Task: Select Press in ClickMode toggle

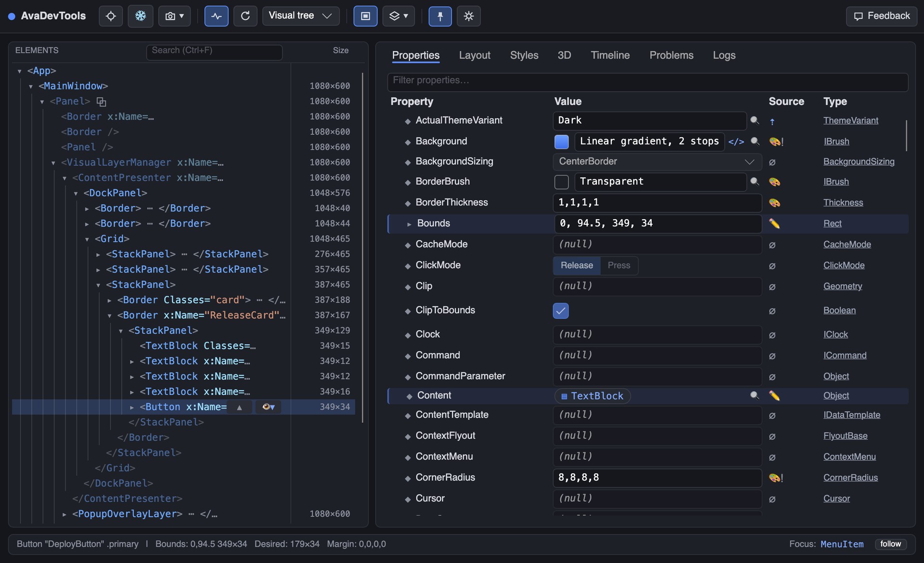Action: tap(619, 265)
